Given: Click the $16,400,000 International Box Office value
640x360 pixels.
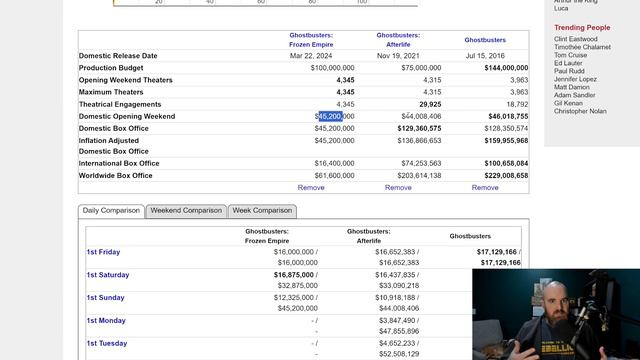Looking at the screenshot, I should tap(334, 164).
